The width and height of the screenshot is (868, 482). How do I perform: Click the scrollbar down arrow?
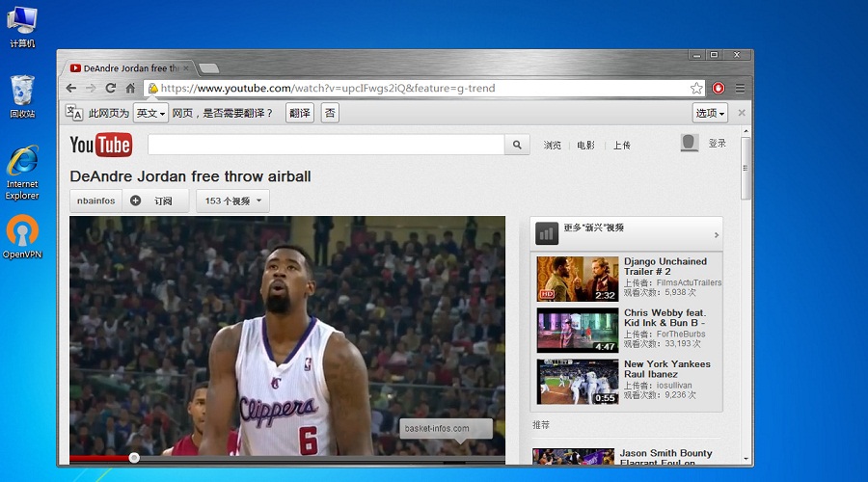pyautogui.click(x=746, y=459)
